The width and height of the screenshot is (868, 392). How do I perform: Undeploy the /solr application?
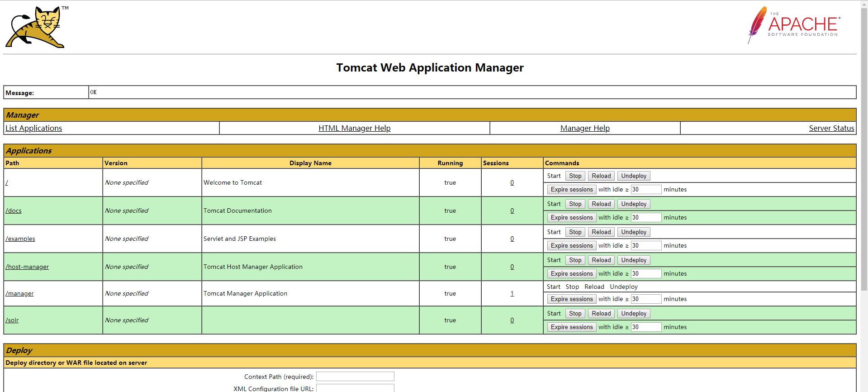[634, 314]
